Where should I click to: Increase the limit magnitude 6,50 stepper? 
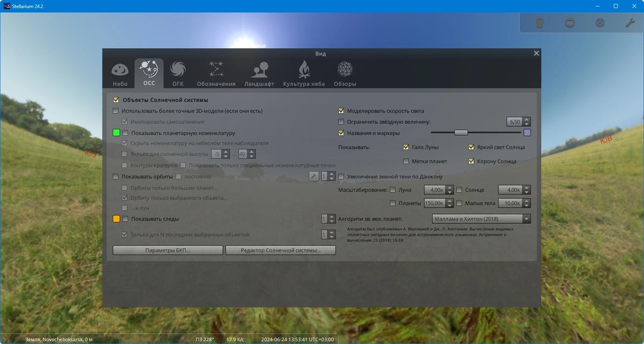coord(527,120)
